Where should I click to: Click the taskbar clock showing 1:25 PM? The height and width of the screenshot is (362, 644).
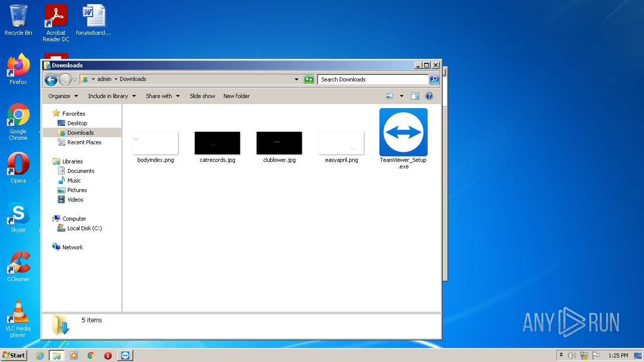coord(618,355)
